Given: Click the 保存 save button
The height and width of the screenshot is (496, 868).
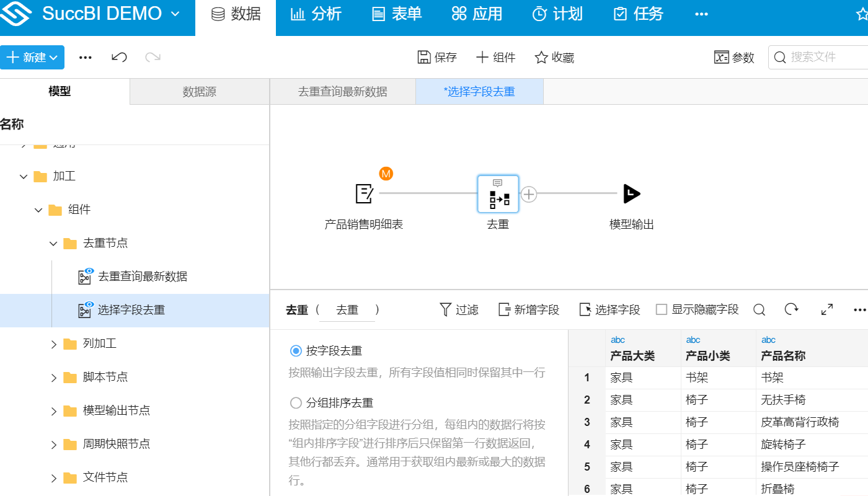Looking at the screenshot, I should point(437,57).
